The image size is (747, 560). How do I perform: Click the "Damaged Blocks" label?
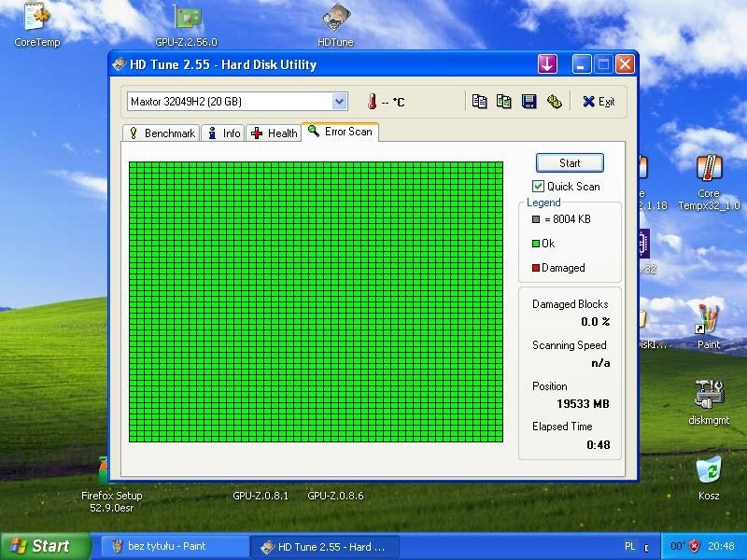pyautogui.click(x=571, y=304)
